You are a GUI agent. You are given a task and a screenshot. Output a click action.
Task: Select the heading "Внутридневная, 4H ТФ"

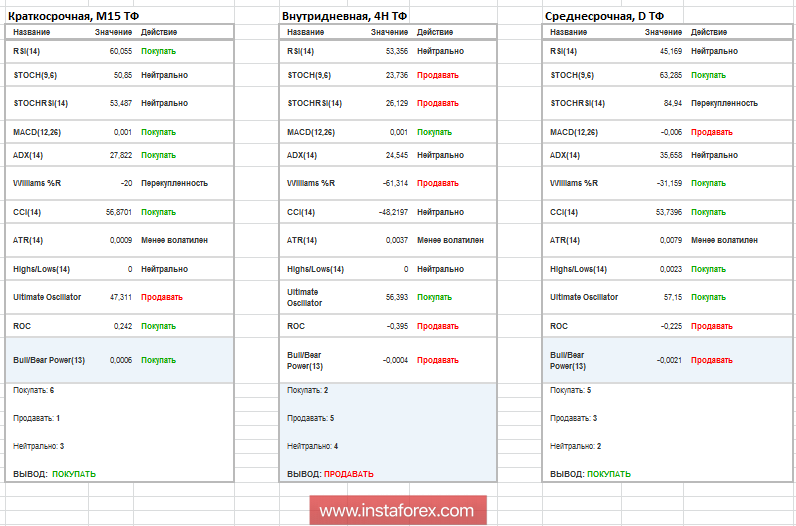[x=344, y=16]
